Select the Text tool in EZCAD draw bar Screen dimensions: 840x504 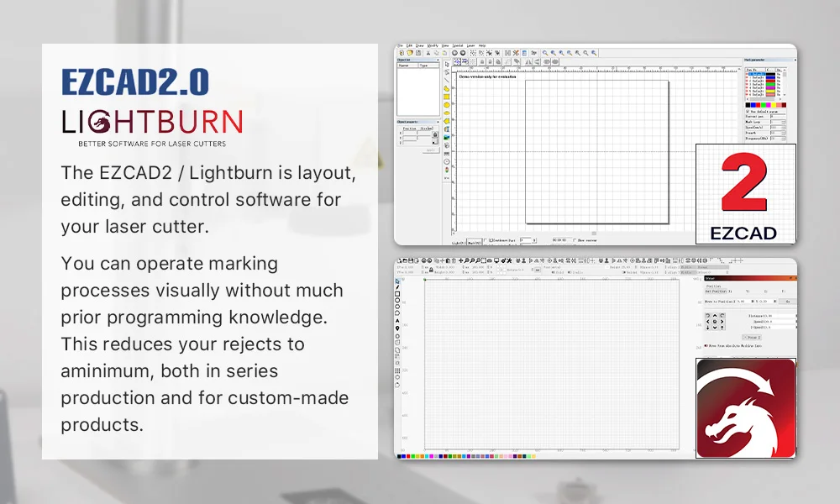tap(447, 129)
